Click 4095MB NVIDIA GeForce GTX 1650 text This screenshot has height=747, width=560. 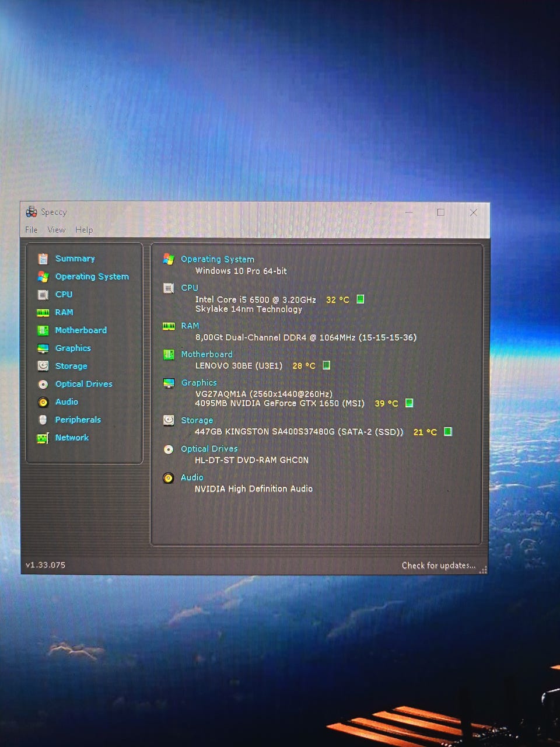pos(279,403)
